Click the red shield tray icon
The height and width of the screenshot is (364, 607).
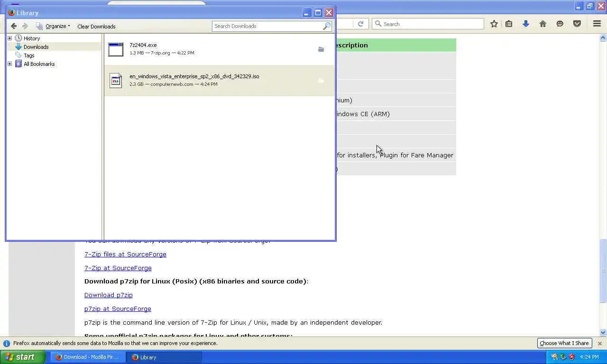[572, 357]
